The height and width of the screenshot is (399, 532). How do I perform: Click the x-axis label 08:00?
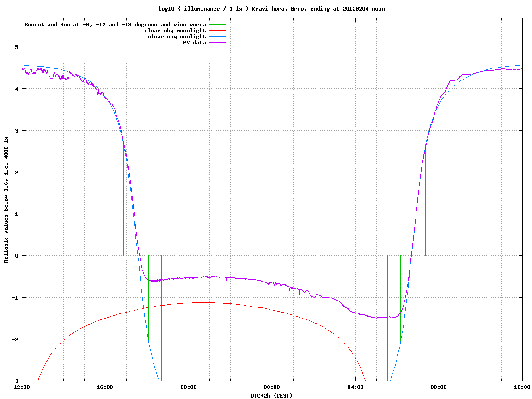(439, 387)
